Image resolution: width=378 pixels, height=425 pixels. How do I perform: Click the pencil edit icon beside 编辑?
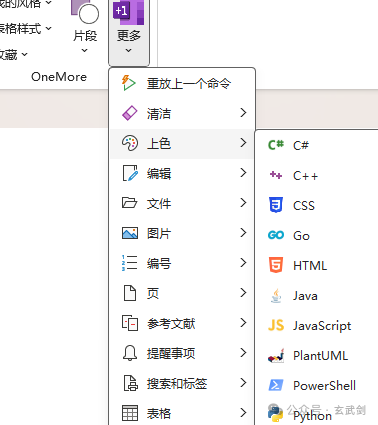[130, 173]
